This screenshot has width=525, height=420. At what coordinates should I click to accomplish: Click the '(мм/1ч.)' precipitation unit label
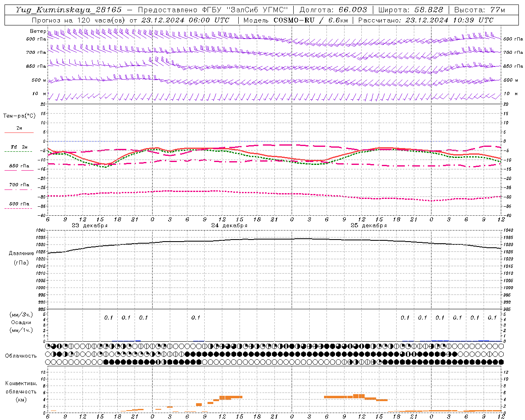click(21, 330)
